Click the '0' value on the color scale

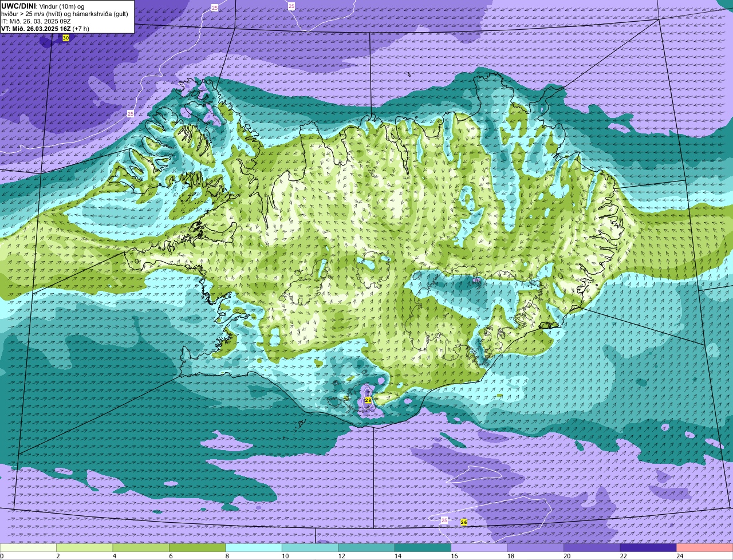coord(2,556)
